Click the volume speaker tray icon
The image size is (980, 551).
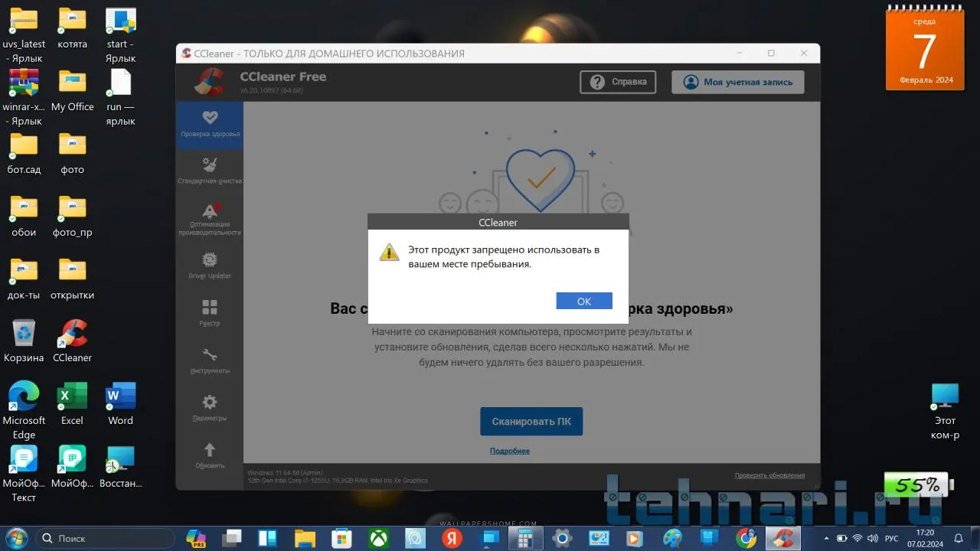click(x=873, y=538)
